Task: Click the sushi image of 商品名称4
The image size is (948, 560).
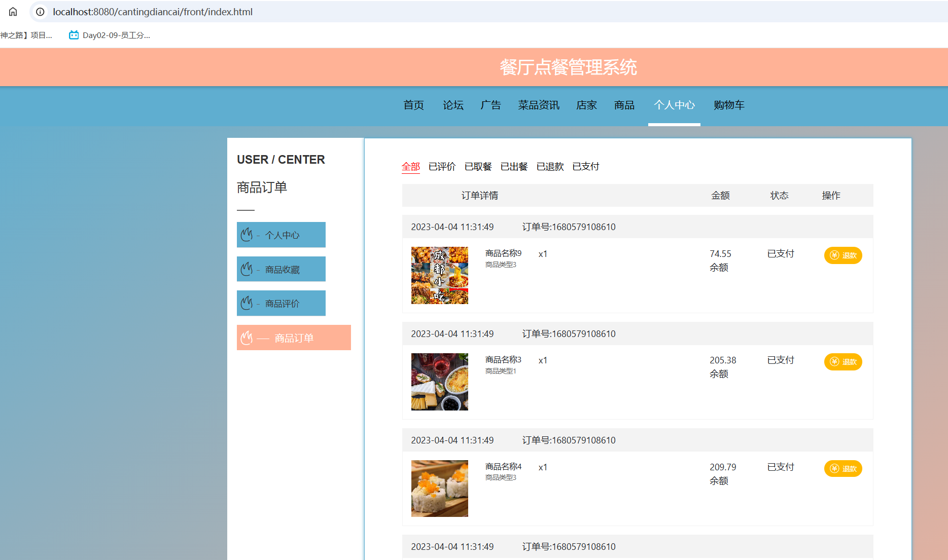Action: pos(439,488)
